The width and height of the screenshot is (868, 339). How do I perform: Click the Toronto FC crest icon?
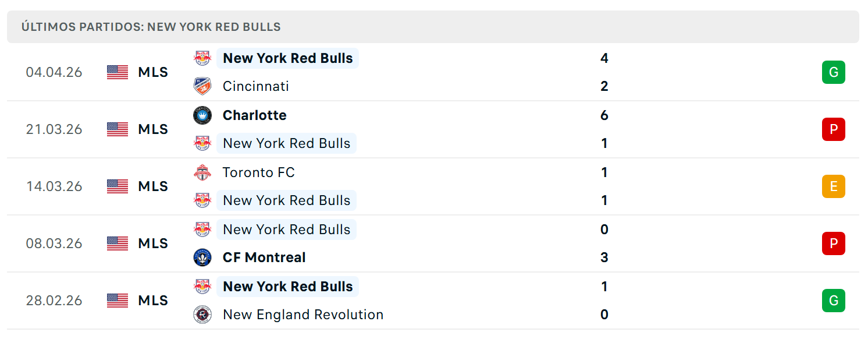coord(202,172)
